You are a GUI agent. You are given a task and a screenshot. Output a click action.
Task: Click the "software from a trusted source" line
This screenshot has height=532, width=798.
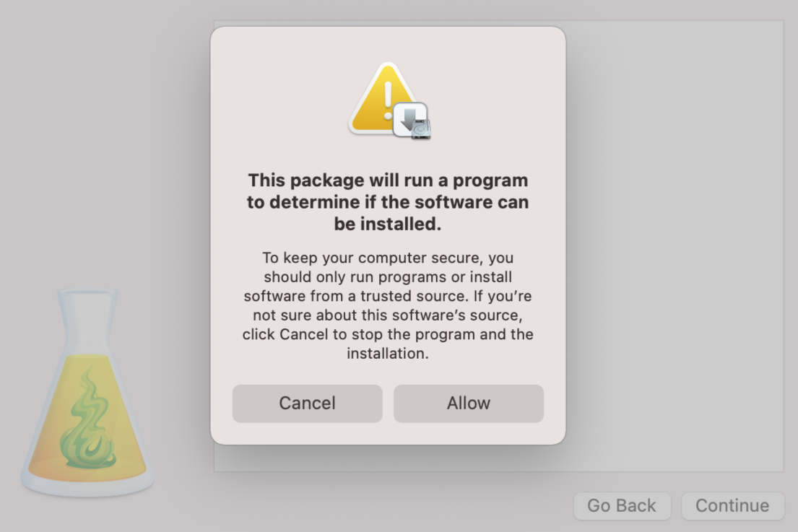pyautogui.click(x=388, y=296)
